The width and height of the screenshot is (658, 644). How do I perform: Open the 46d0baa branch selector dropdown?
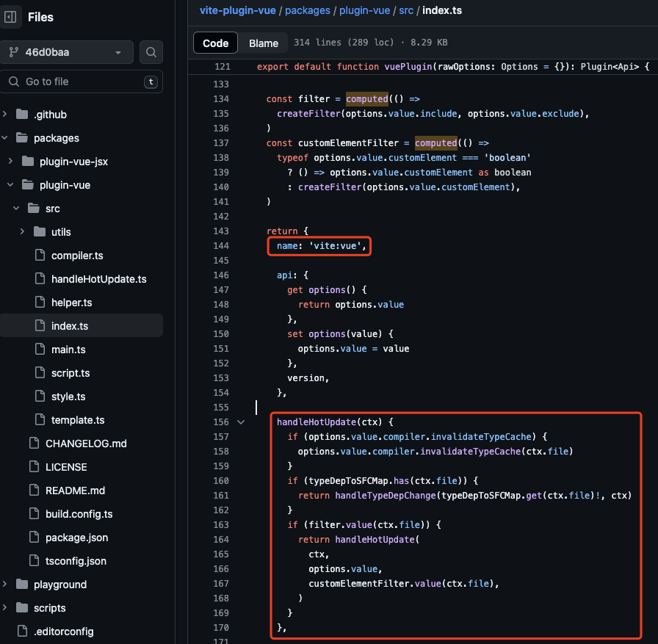click(x=66, y=52)
